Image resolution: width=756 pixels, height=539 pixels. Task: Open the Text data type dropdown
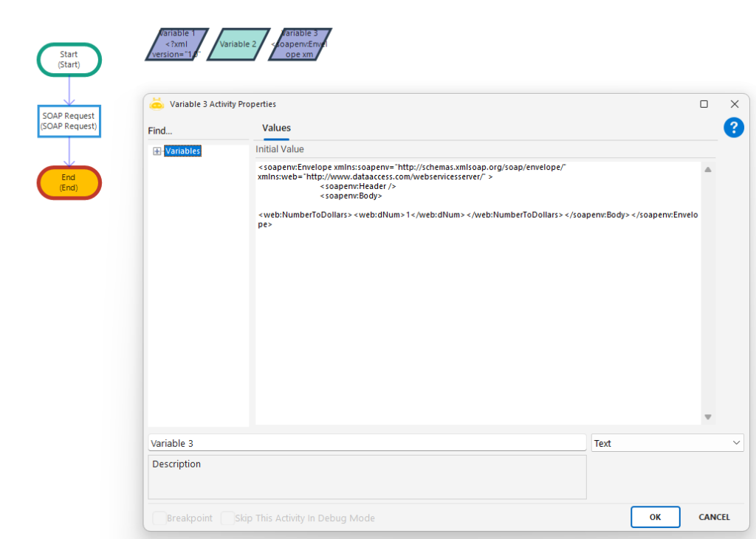point(667,443)
